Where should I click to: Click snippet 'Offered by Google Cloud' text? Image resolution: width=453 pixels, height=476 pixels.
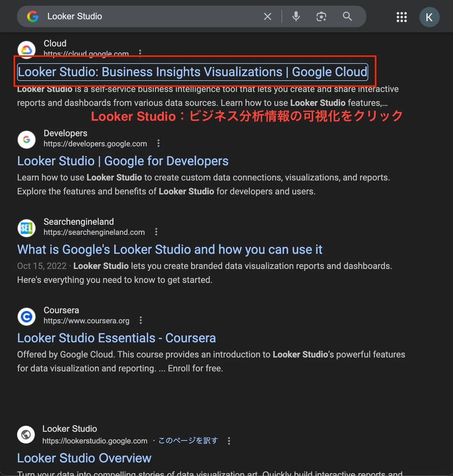point(65,355)
